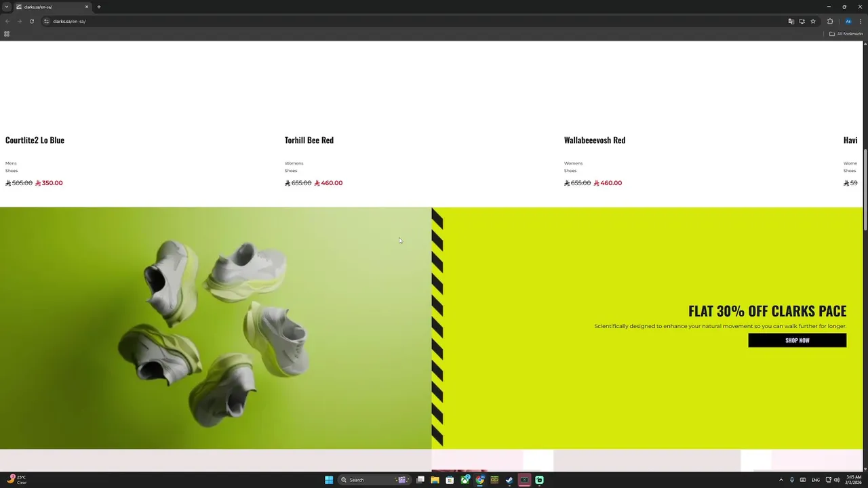Go forward in browser history

(19, 21)
